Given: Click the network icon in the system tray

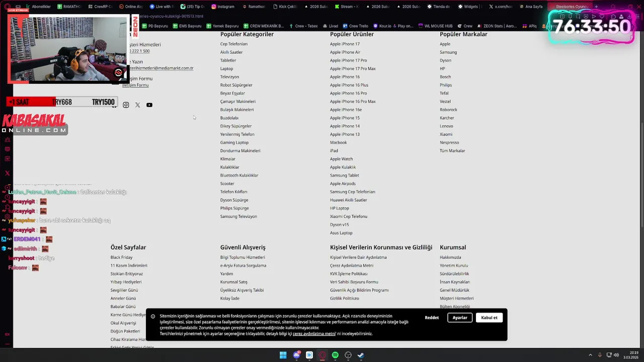Looking at the screenshot, I should pyautogui.click(x=608, y=355).
